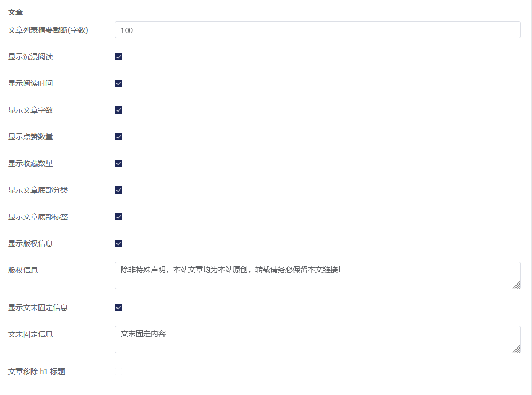Click the 文章 section heading
This screenshot has height=395, width=532.
click(15, 13)
